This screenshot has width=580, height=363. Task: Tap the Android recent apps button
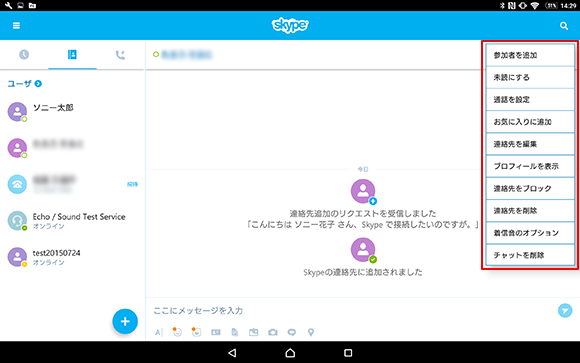(348, 353)
